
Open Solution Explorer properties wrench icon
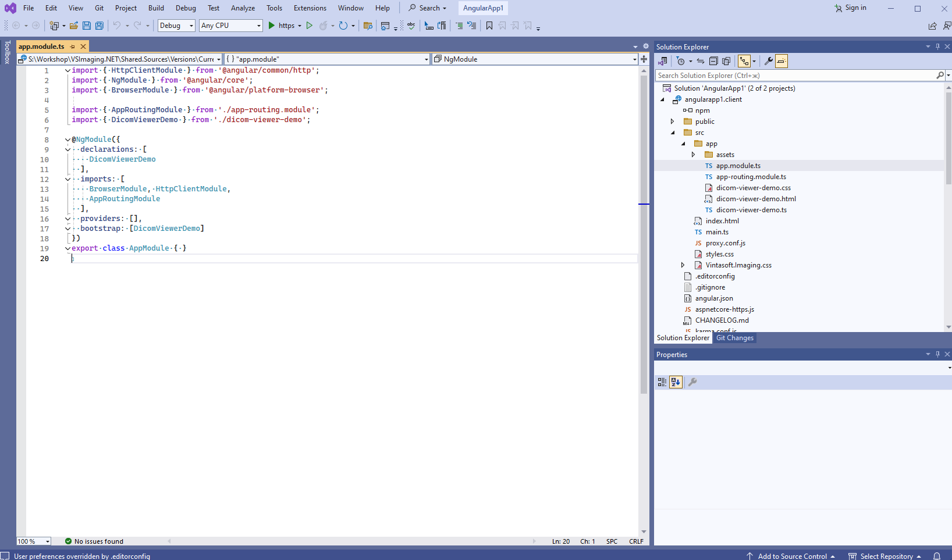(768, 61)
